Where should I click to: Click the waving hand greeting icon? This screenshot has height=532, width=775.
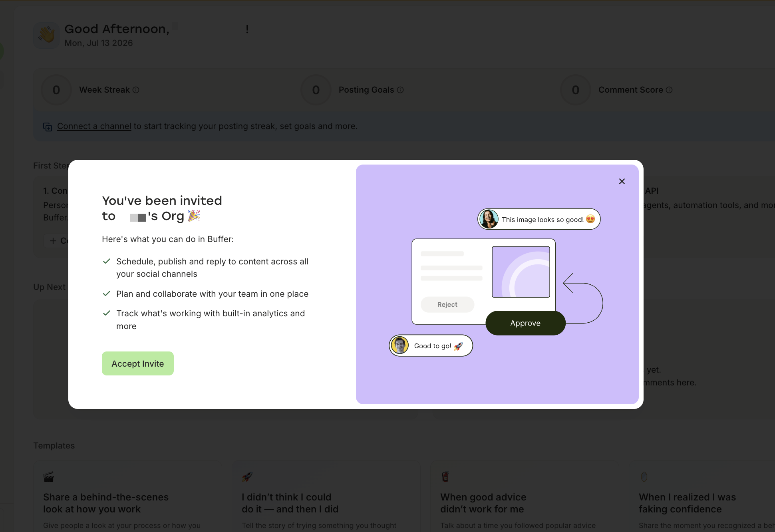46,35
